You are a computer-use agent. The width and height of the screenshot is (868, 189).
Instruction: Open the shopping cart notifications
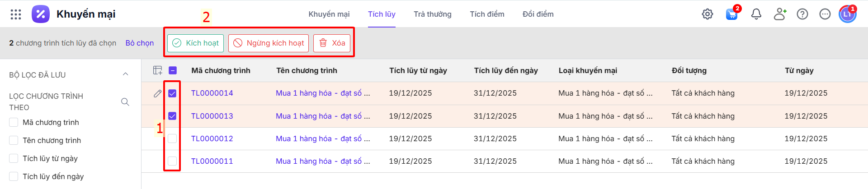click(x=731, y=14)
